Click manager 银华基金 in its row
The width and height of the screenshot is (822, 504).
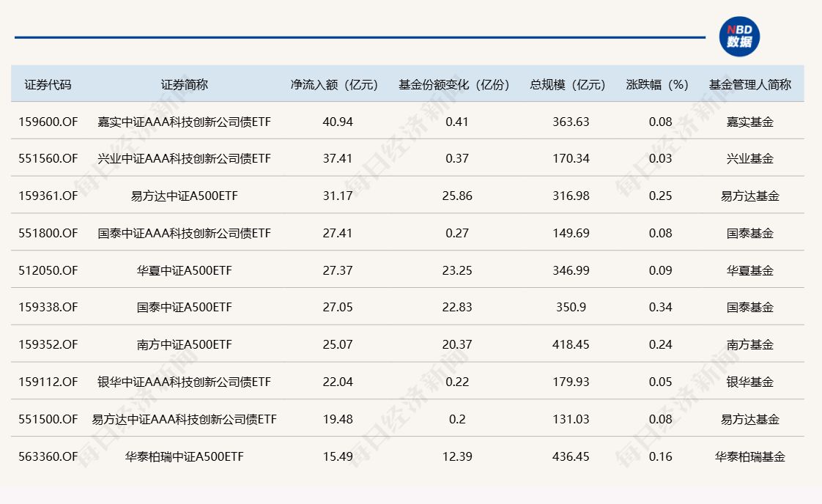coord(751,382)
